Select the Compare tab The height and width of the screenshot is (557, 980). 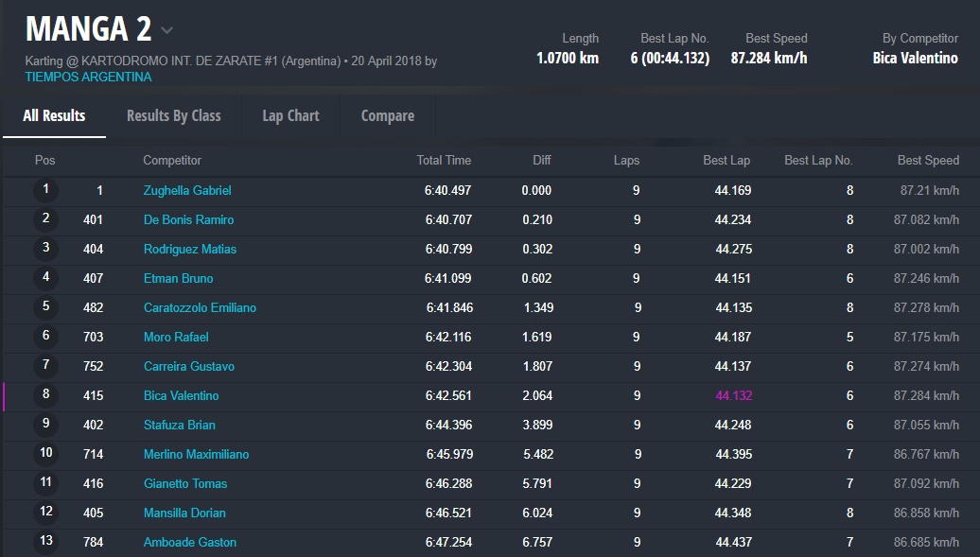(387, 115)
